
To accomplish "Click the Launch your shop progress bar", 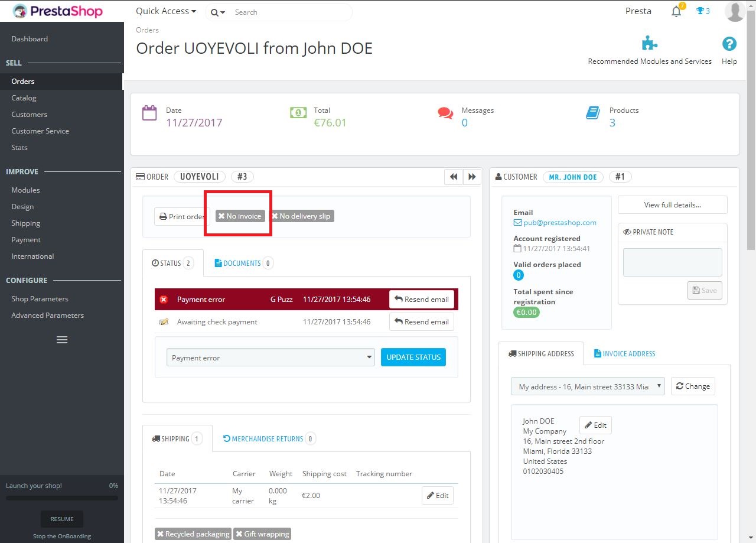I will click(62, 498).
